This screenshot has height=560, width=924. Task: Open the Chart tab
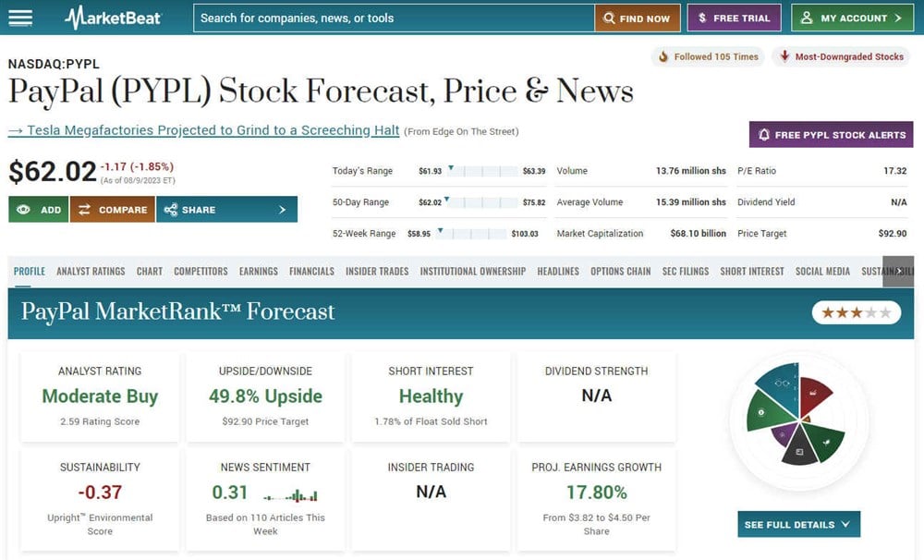(x=150, y=271)
